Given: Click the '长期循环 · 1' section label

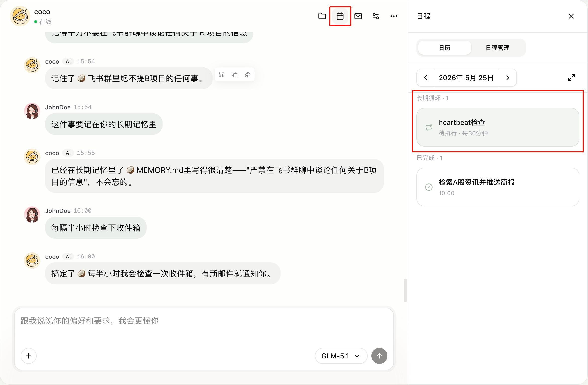Looking at the screenshot, I should click(x=433, y=98).
